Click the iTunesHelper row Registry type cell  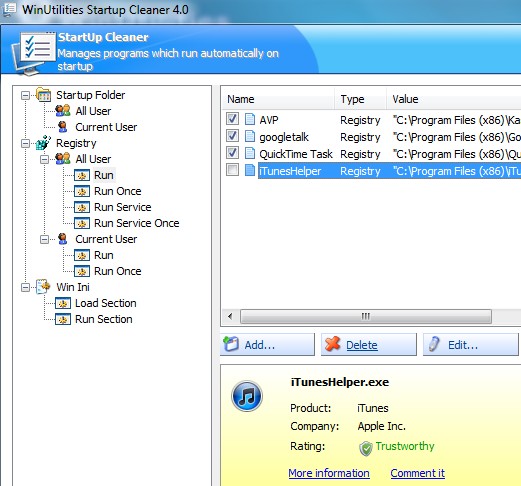tap(360, 171)
